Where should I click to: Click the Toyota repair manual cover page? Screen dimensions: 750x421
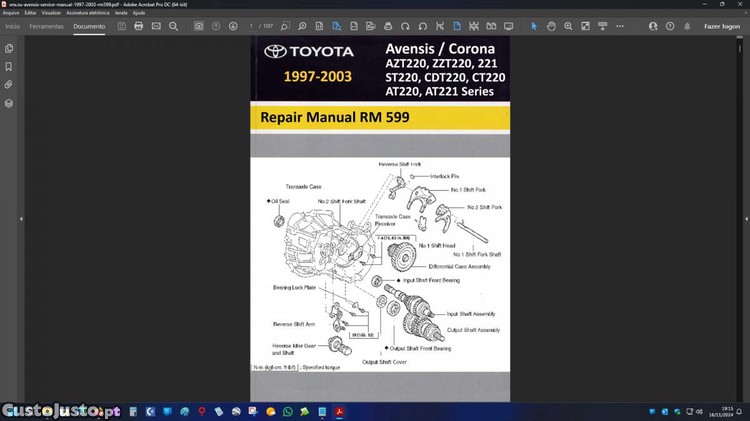[379, 218]
